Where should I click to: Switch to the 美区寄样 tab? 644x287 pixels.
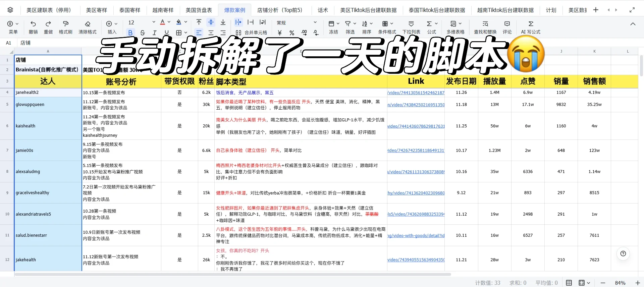coord(97,10)
